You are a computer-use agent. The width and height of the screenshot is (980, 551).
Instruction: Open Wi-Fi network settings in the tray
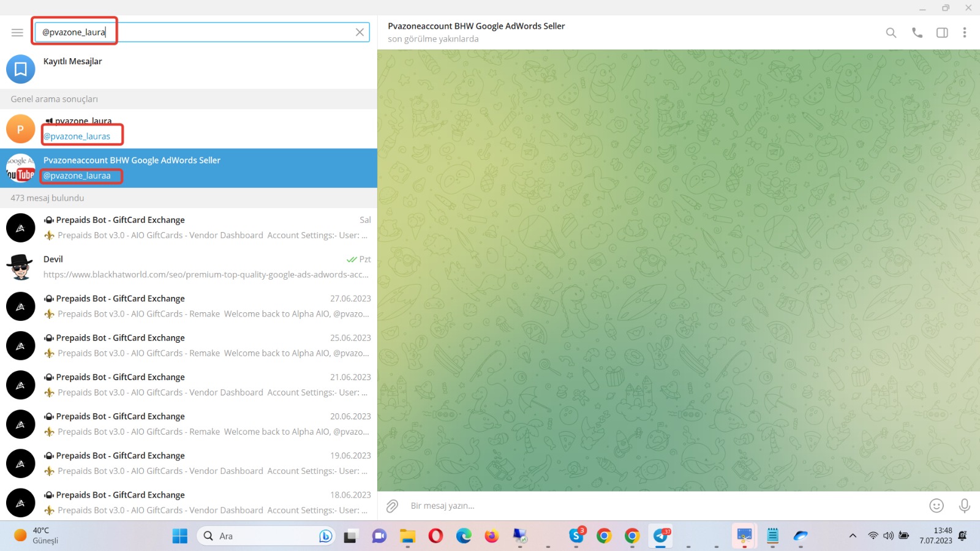873,536
